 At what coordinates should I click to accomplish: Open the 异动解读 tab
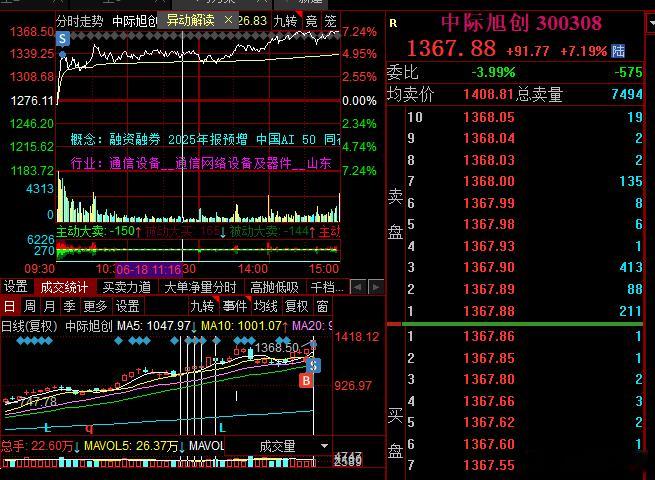[x=190, y=20]
